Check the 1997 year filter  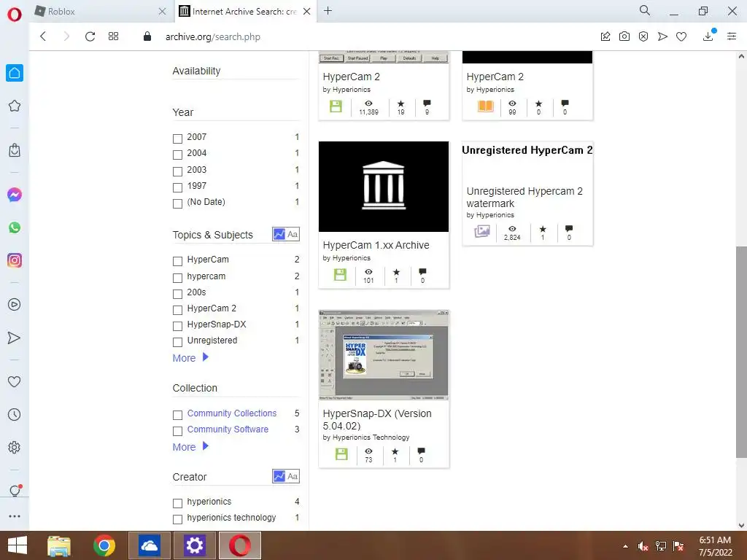tap(178, 187)
